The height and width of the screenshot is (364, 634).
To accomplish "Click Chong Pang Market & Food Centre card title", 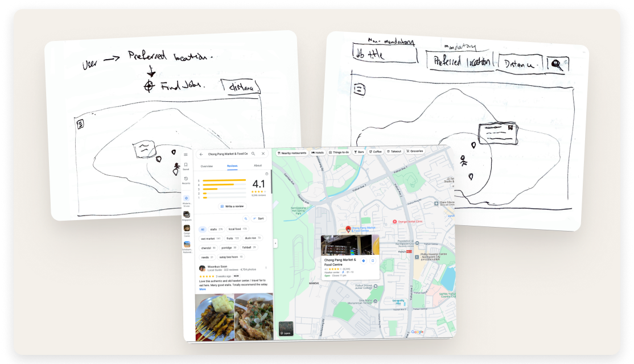I will tap(340, 262).
